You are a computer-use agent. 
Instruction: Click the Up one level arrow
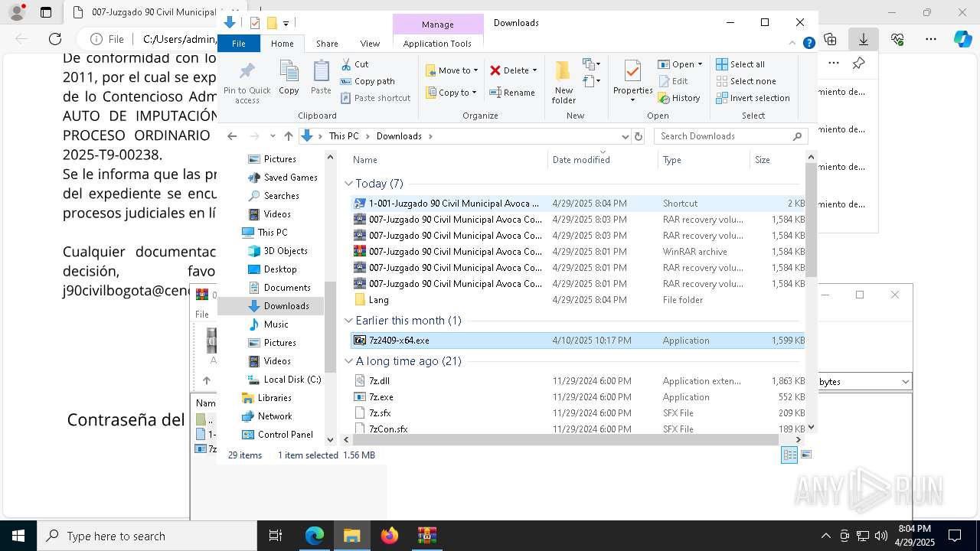point(288,136)
